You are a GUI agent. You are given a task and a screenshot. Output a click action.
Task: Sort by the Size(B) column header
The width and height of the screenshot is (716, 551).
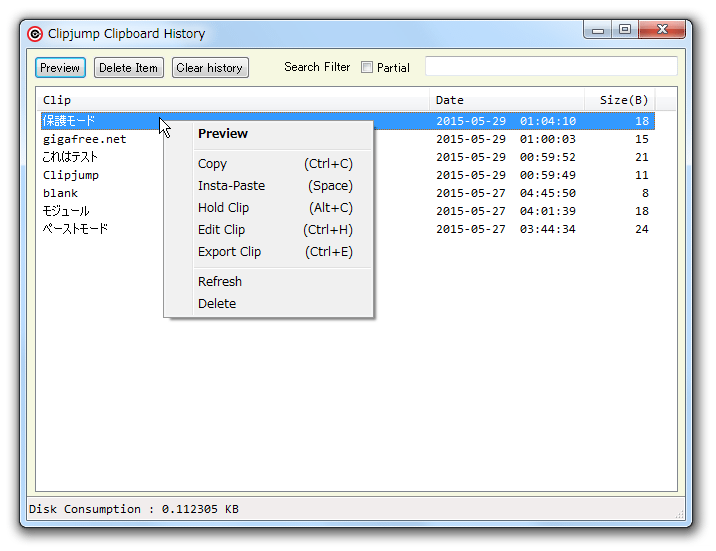620,100
